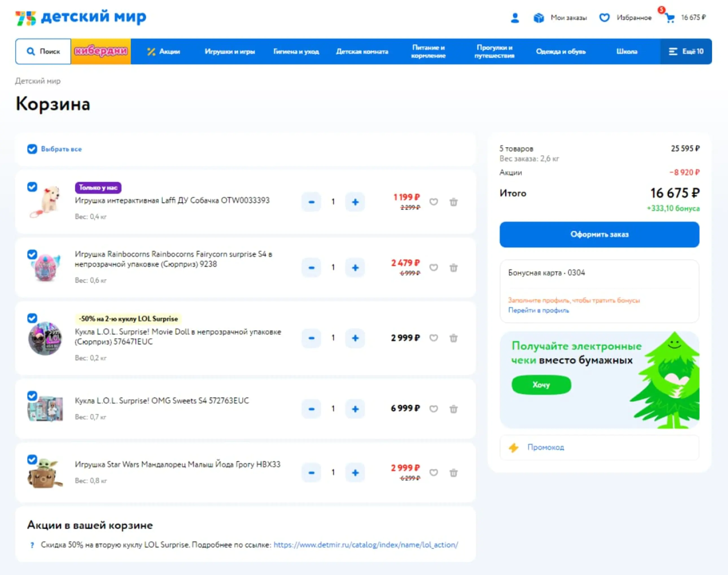The height and width of the screenshot is (575, 728).
Task: Click the Поиск search field
Action: tap(43, 51)
